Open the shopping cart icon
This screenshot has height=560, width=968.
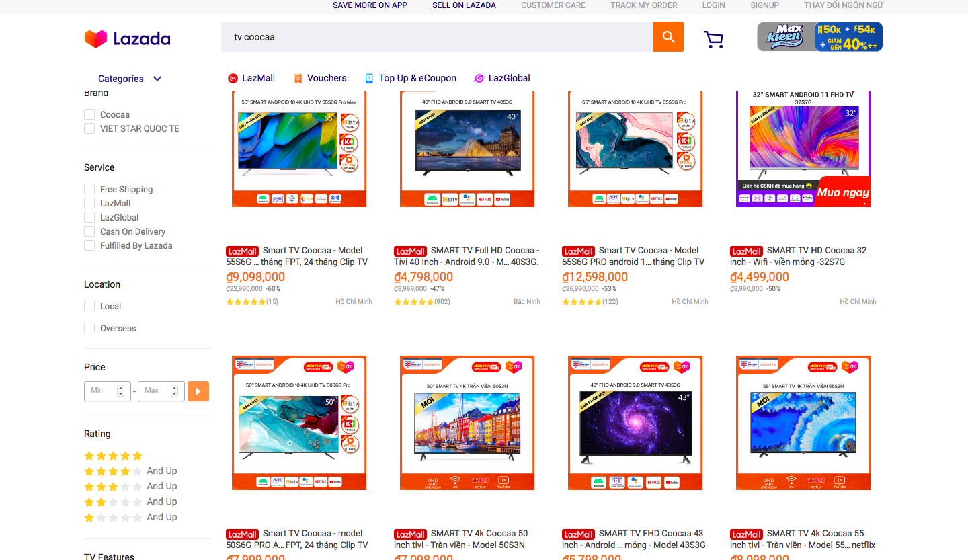[713, 40]
